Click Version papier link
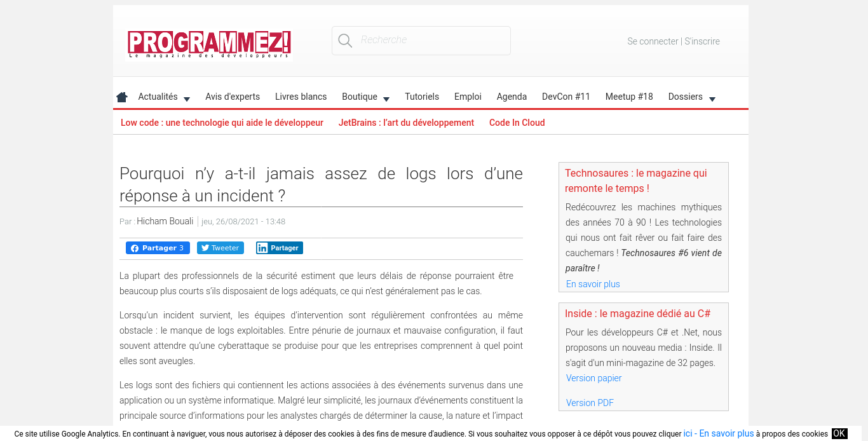 click(x=593, y=378)
